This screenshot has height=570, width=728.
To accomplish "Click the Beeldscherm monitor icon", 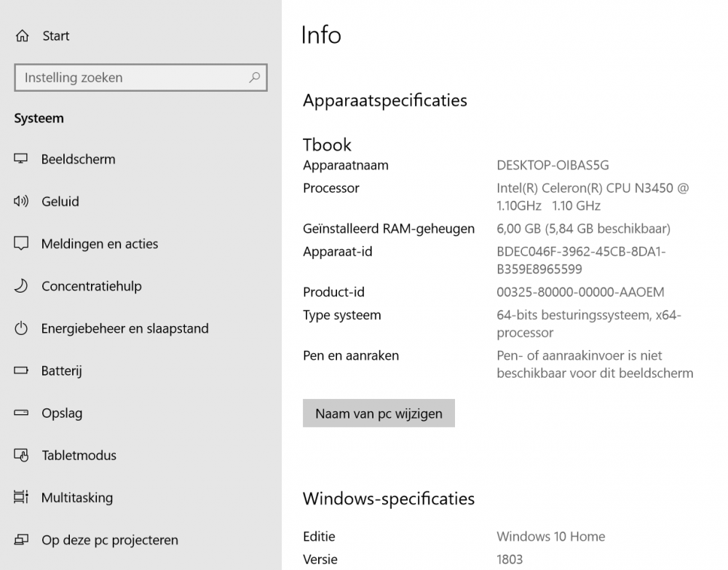I will pyautogui.click(x=21, y=159).
